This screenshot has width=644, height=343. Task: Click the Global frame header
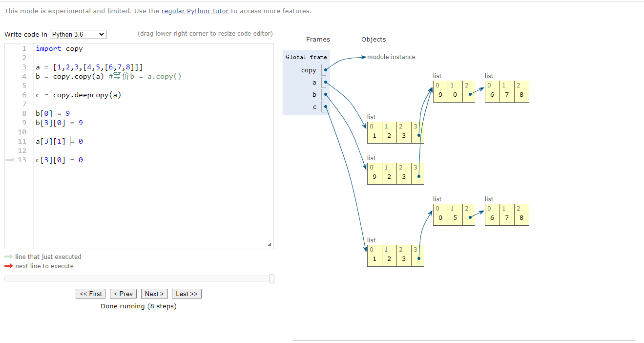tap(306, 57)
